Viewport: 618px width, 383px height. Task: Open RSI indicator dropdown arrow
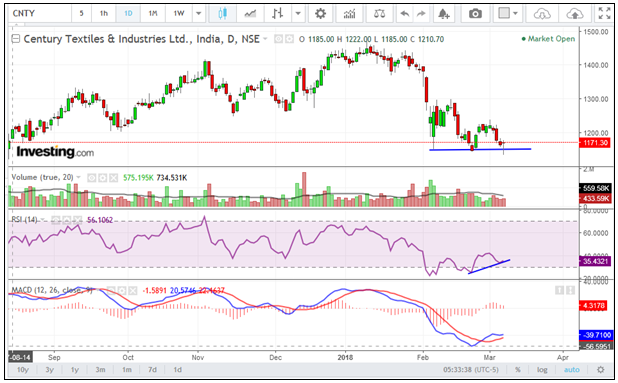43,219
